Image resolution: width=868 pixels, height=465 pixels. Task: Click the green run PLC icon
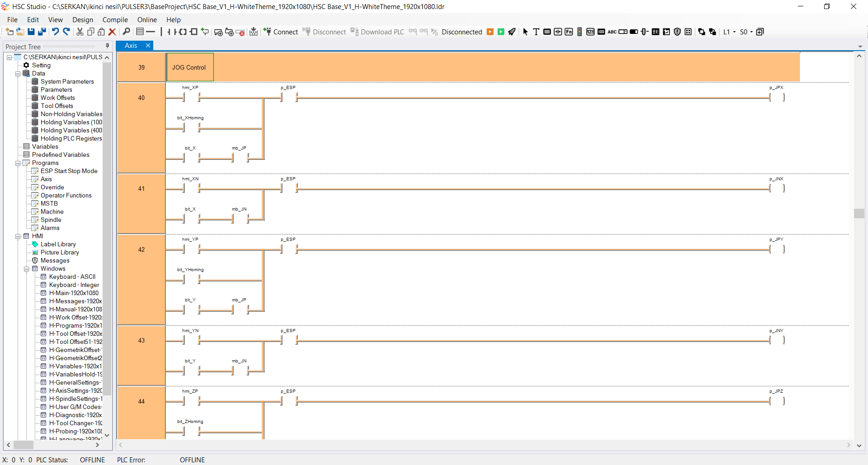pyautogui.click(x=501, y=32)
